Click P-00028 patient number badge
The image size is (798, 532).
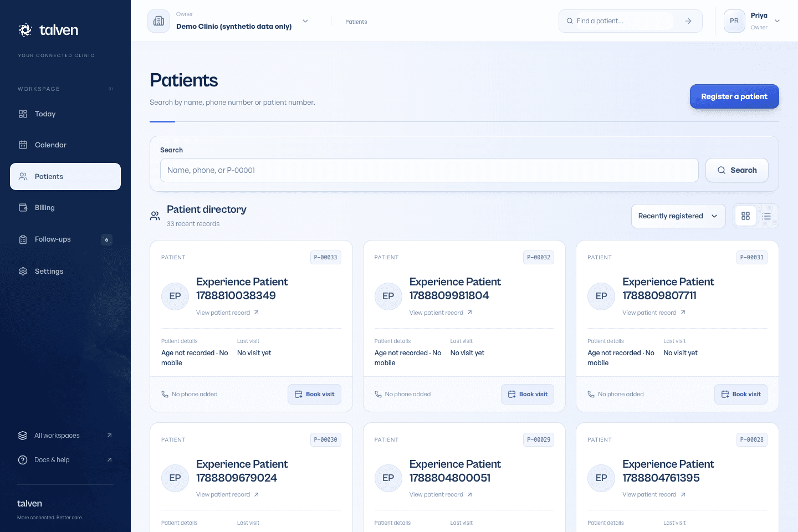click(752, 439)
